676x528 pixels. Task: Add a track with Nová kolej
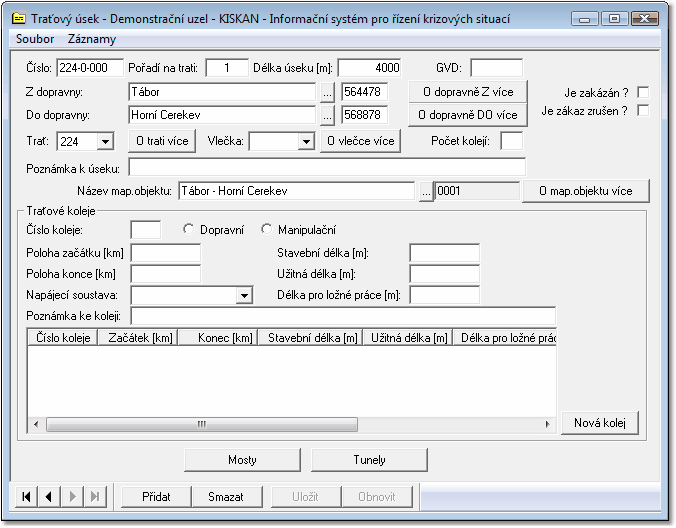(600, 423)
